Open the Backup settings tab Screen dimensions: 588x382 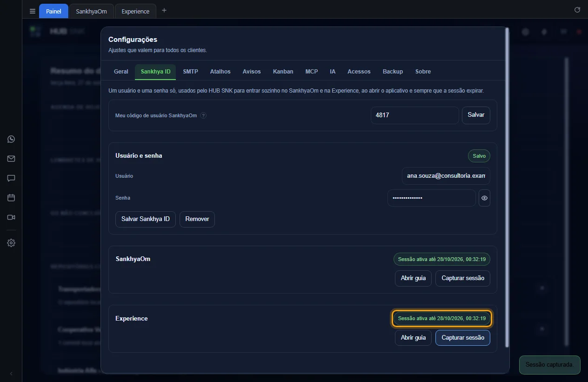[393, 72]
